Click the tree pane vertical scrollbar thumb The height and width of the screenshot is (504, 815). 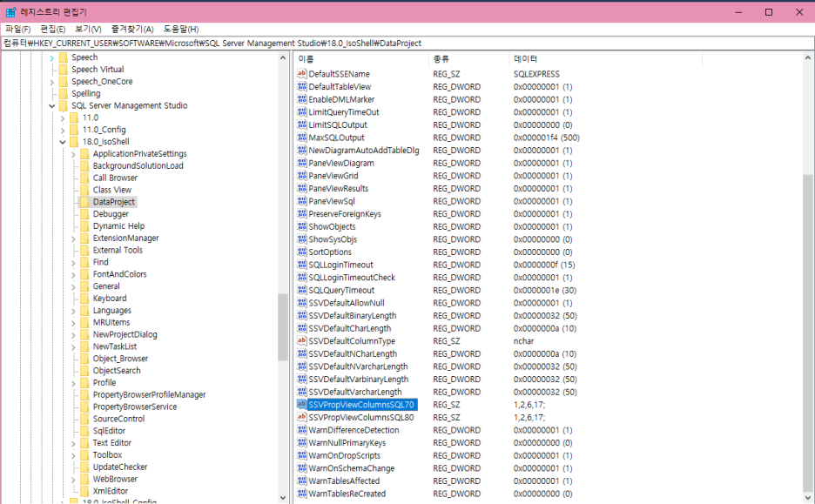click(283, 327)
